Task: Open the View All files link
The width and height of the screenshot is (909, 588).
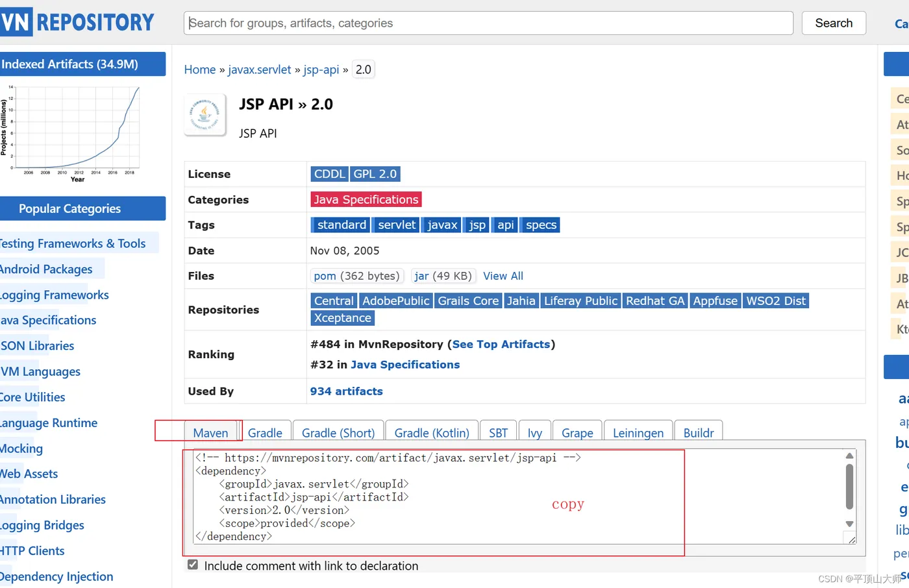Action: point(503,276)
